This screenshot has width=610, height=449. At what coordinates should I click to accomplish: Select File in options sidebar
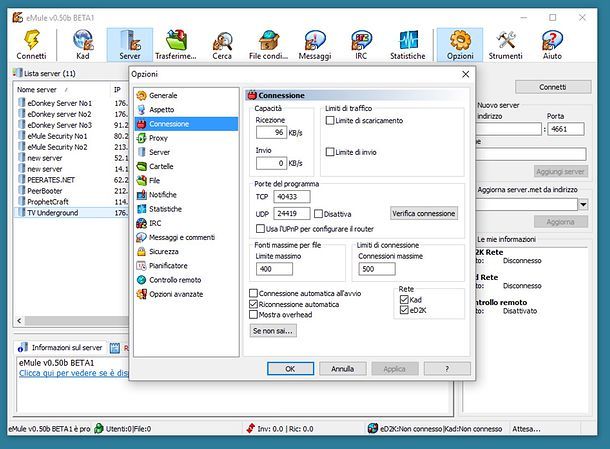click(x=154, y=181)
